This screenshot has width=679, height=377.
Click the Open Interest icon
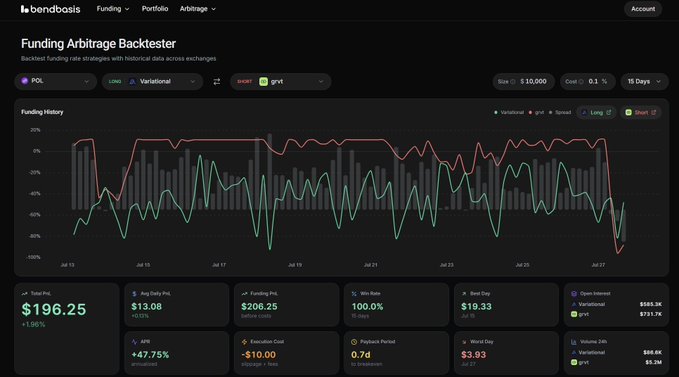pos(574,293)
